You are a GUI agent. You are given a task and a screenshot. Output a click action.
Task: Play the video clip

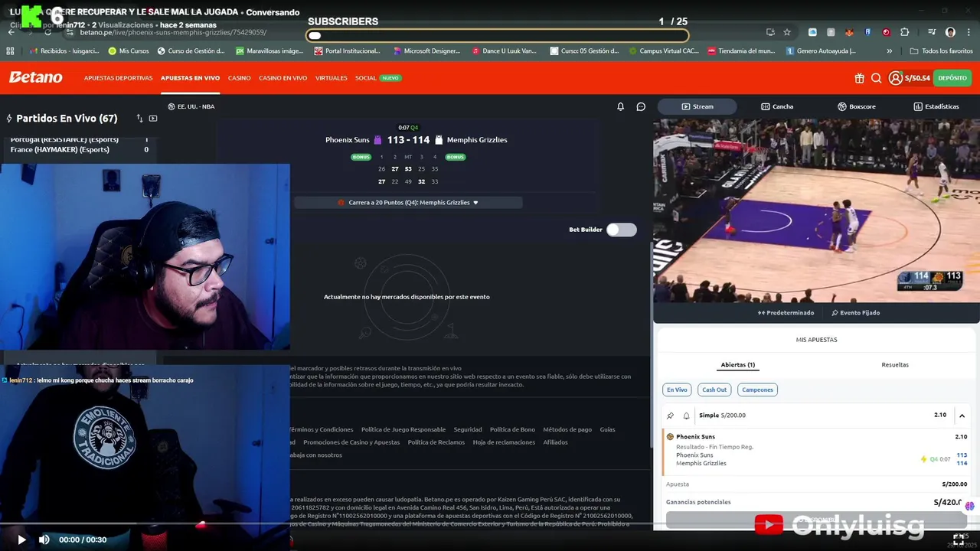coord(21,540)
